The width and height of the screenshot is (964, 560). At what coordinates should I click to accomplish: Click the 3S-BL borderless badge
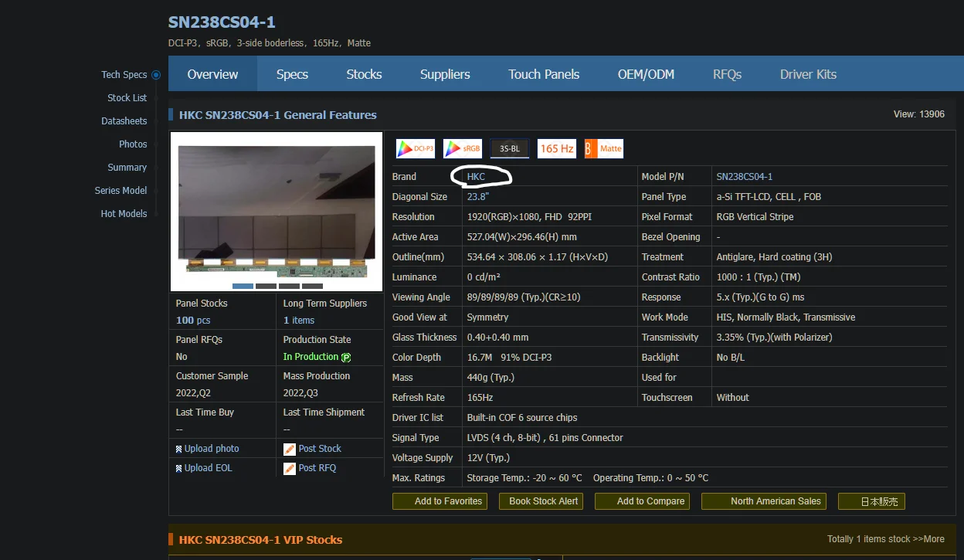[x=509, y=148]
